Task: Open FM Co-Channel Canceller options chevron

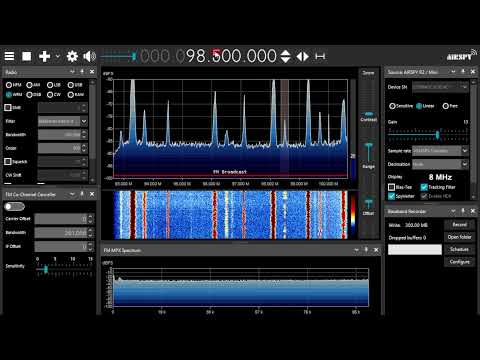Action: (x=72, y=194)
